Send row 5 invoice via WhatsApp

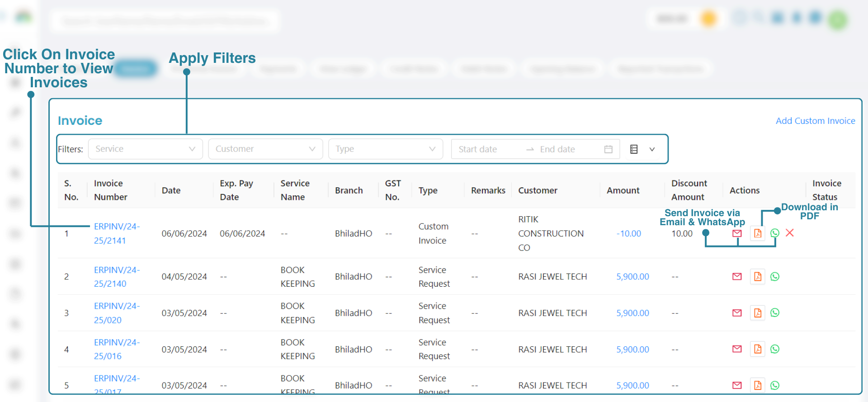point(775,385)
